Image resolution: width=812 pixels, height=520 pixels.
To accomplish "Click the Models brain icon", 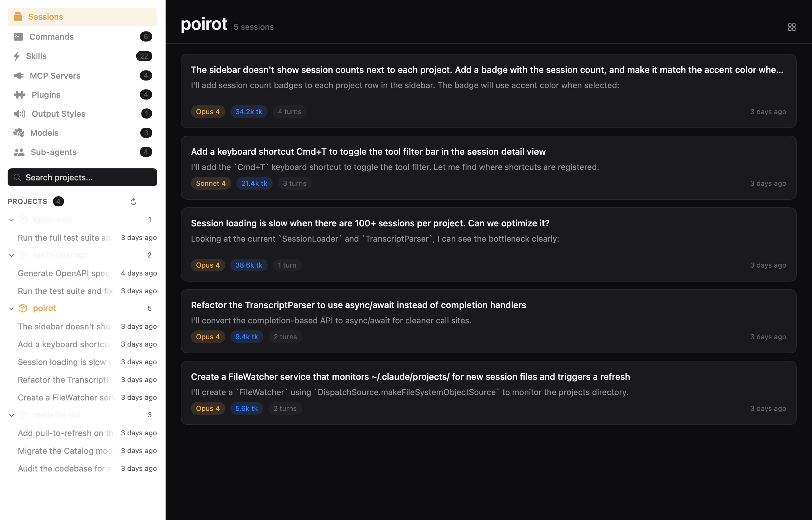I will (19, 133).
